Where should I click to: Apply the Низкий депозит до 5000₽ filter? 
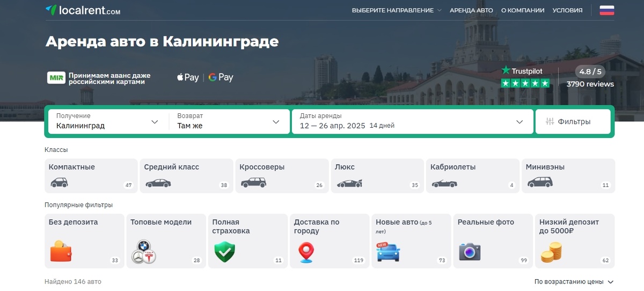pyautogui.click(x=575, y=241)
